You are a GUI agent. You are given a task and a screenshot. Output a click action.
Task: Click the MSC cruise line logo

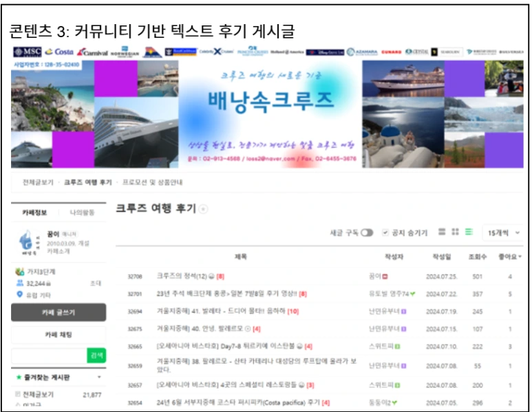pos(28,52)
